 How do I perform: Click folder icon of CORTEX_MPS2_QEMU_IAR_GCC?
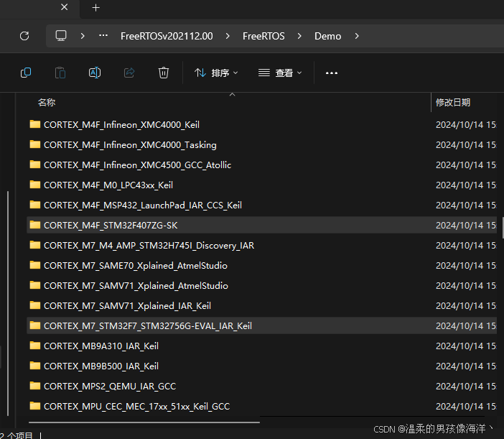[x=34, y=386]
